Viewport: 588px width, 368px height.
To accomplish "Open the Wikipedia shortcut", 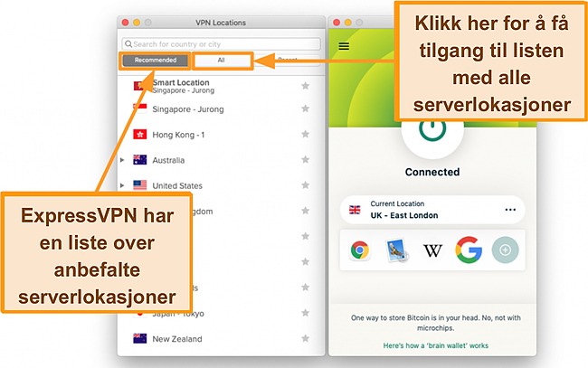I will (x=432, y=250).
